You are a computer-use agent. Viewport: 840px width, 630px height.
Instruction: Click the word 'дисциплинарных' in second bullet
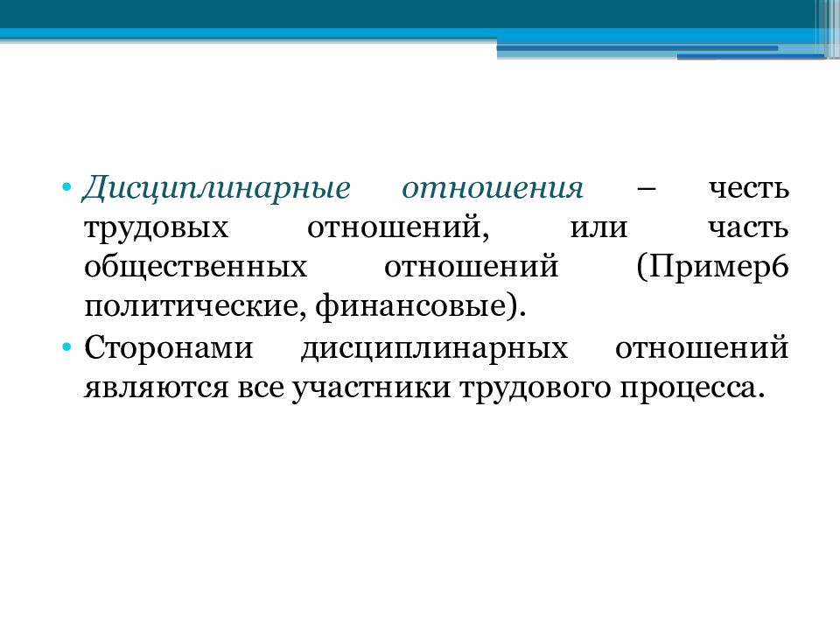434,349
